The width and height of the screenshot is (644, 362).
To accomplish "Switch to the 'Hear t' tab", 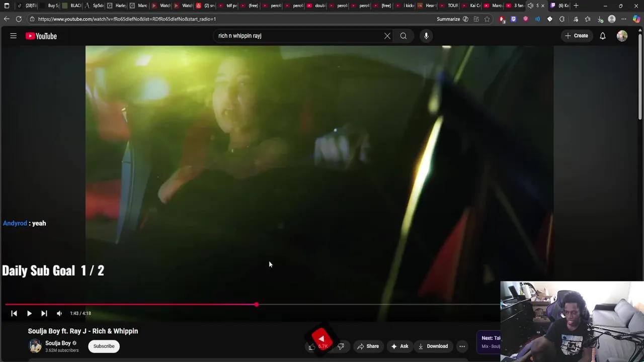I will 427,6.
